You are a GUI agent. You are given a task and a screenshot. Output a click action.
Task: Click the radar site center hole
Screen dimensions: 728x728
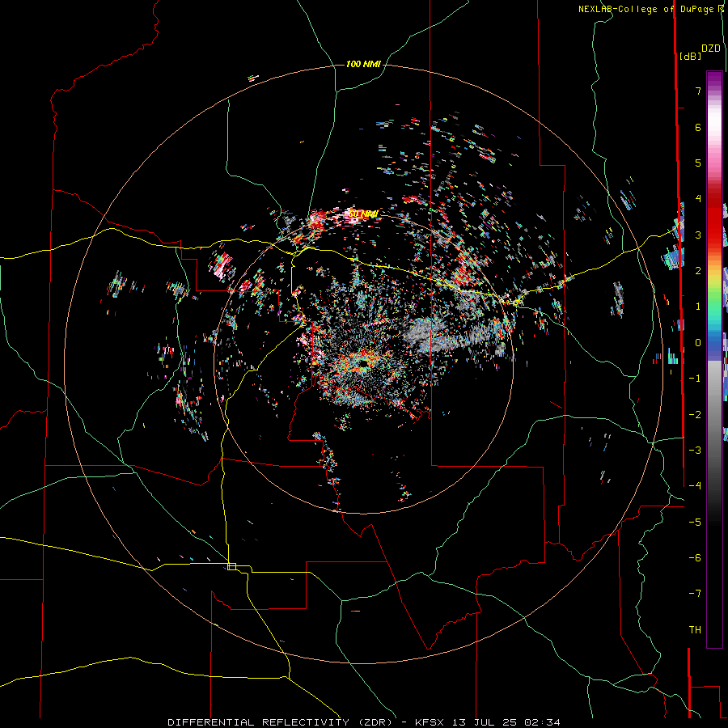pos(363,365)
